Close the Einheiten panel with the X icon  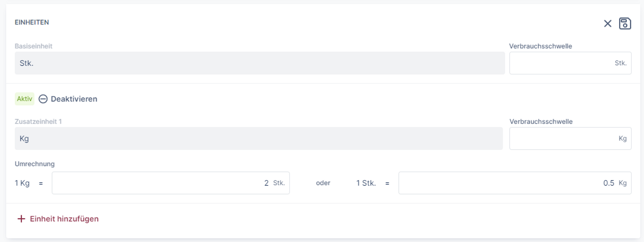coord(607,23)
